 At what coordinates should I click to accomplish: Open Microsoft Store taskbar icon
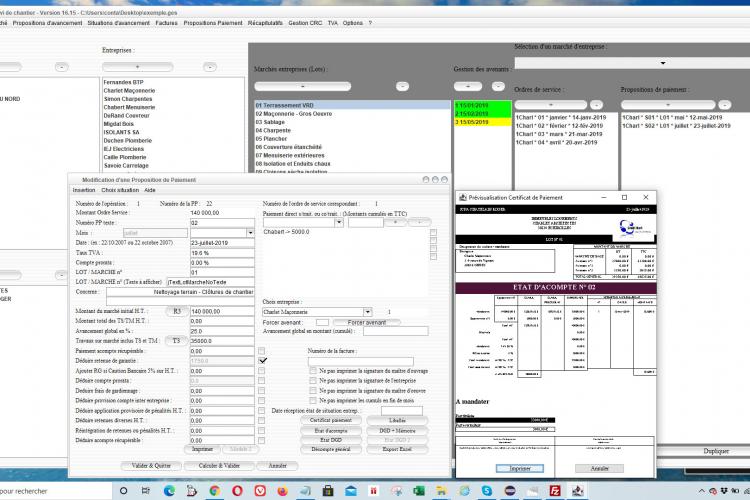pos(328,490)
